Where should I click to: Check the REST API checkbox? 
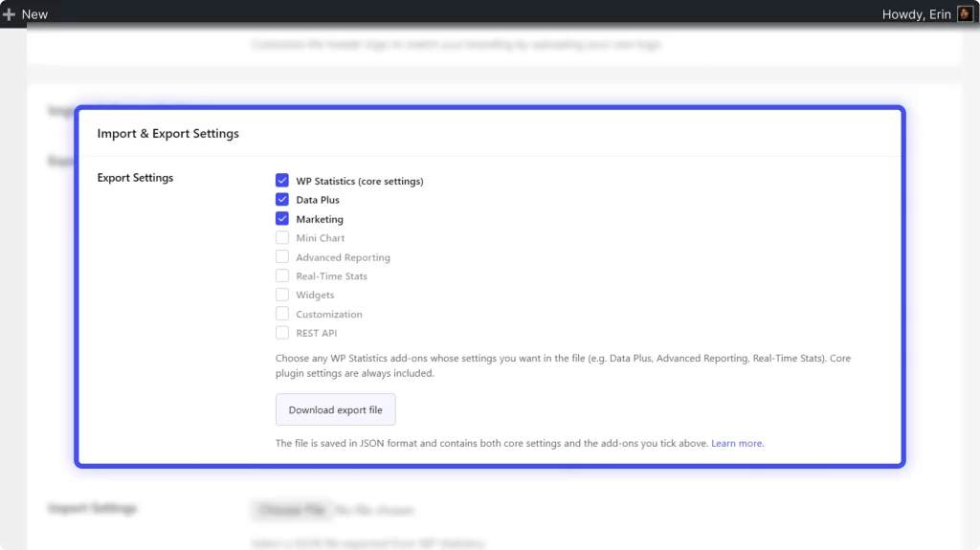point(282,333)
